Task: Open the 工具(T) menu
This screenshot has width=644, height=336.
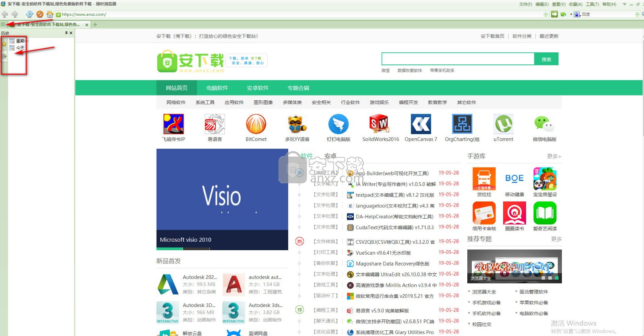Action: click(592, 4)
